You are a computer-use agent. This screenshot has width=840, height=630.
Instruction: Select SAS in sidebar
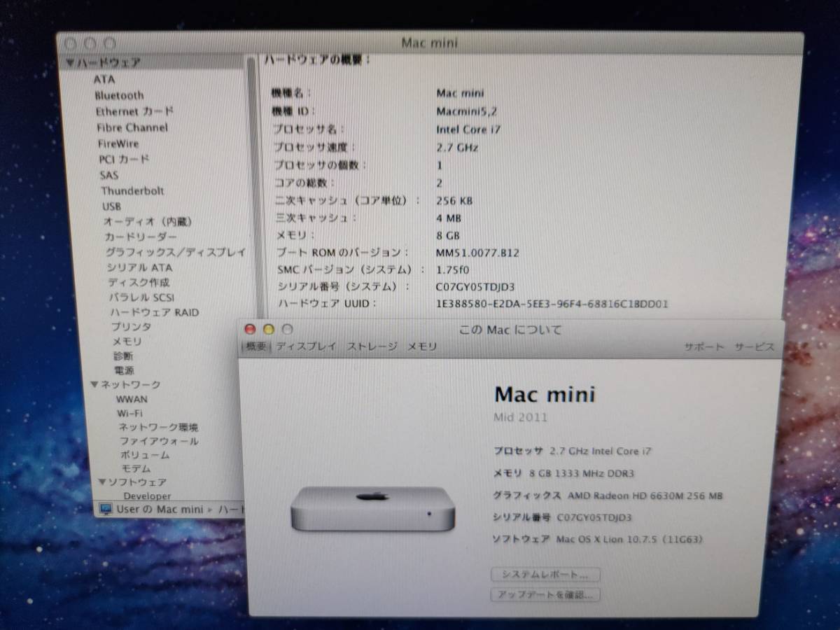109,175
